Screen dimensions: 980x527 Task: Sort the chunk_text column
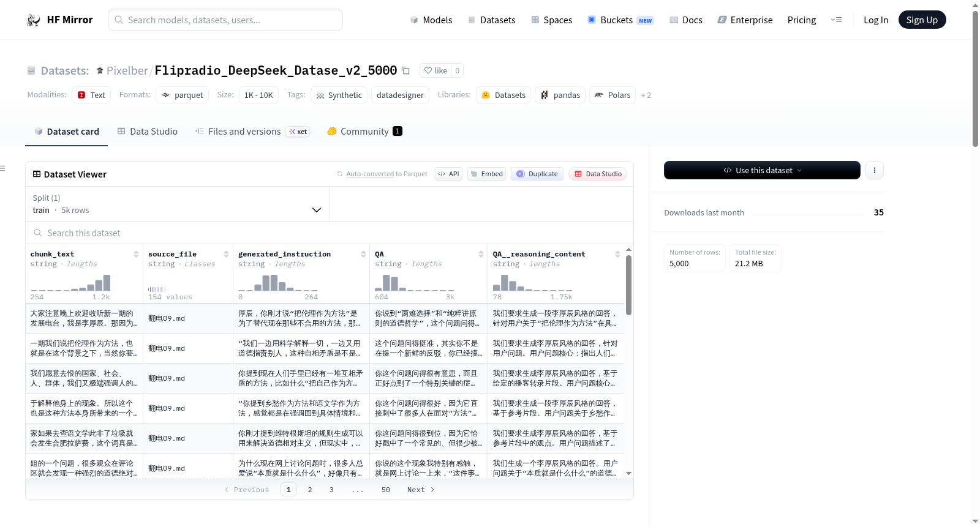tap(136, 254)
